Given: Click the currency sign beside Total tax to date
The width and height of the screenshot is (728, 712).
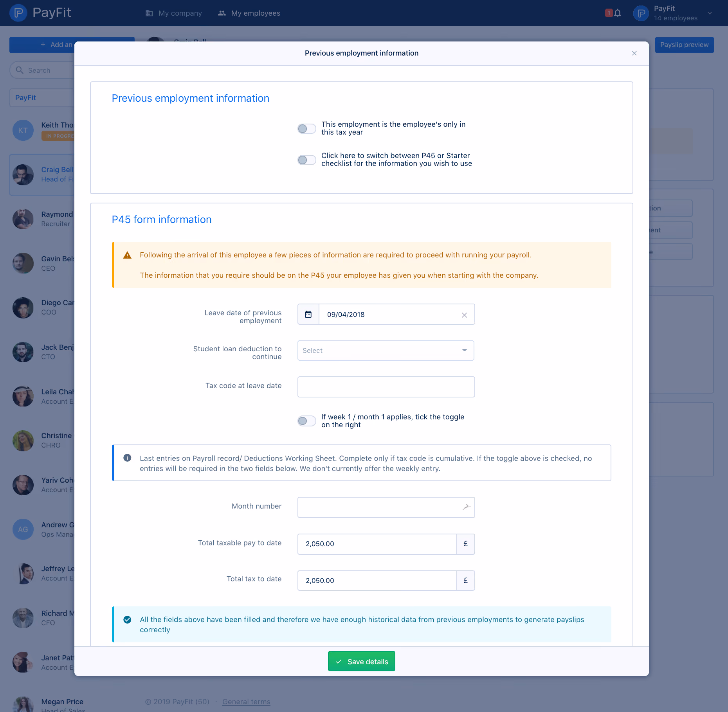Looking at the screenshot, I should point(466,581).
